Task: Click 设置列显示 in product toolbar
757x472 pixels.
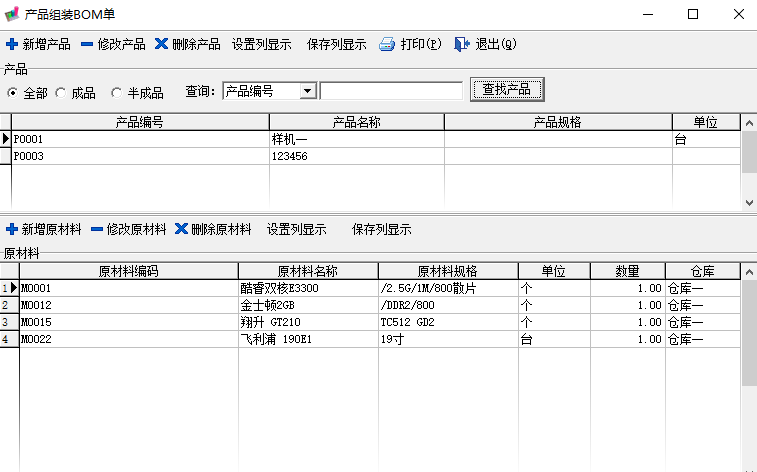Action: pos(261,45)
